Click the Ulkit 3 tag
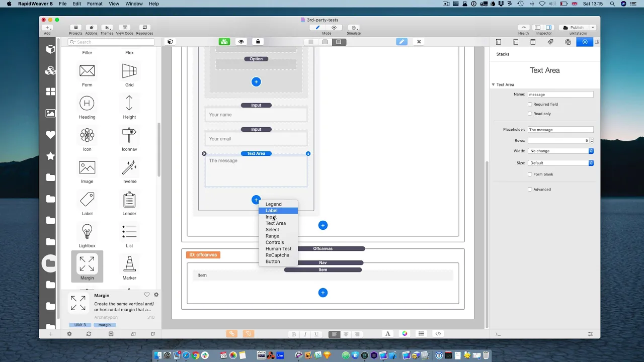 pyautogui.click(x=80, y=325)
